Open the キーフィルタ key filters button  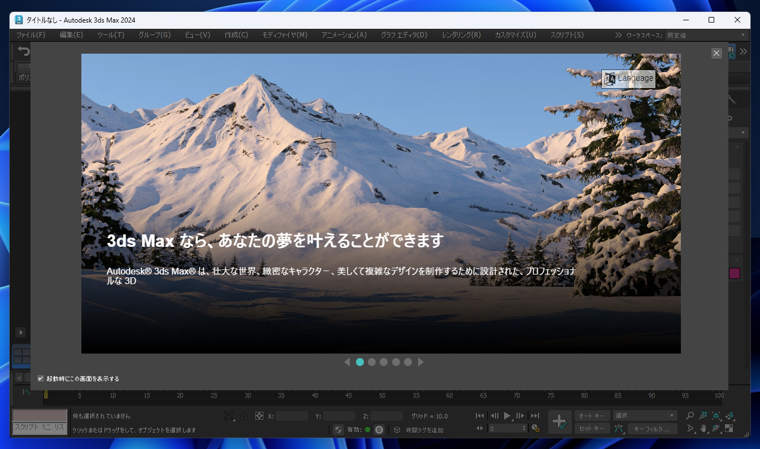pyautogui.click(x=652, y=429)
